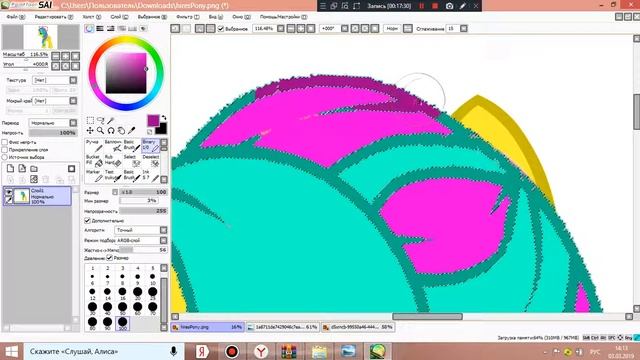Create a new raster layer
The height and width of the screenshot is (360, 640).
coord(11,169)
